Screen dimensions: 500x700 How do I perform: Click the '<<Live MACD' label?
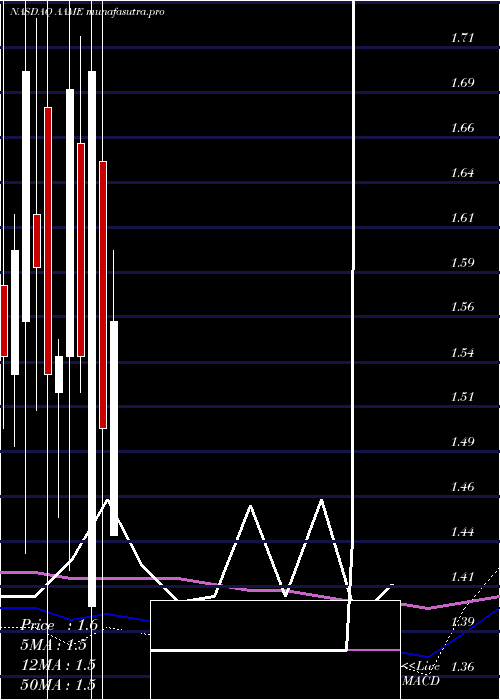point(421,673)
